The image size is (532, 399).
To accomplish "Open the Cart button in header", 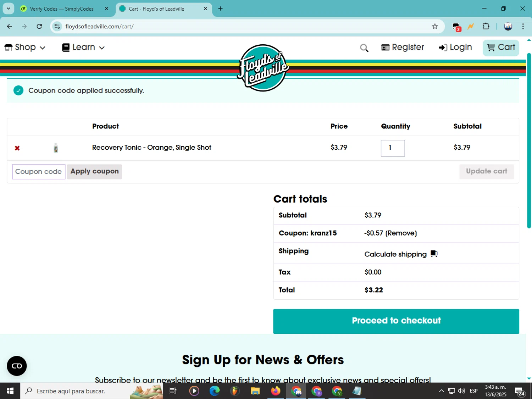I will (501, 48).
